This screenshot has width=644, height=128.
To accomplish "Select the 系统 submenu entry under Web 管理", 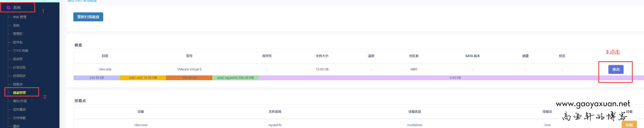I will (16, 25).
